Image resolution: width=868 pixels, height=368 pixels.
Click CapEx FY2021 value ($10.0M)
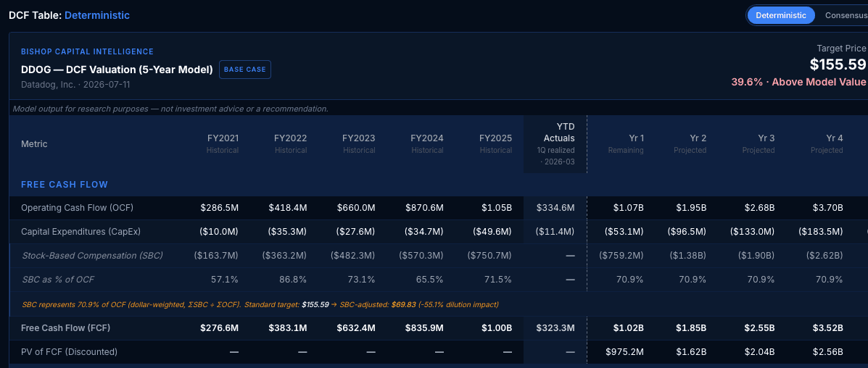click(x=219, y=232)
